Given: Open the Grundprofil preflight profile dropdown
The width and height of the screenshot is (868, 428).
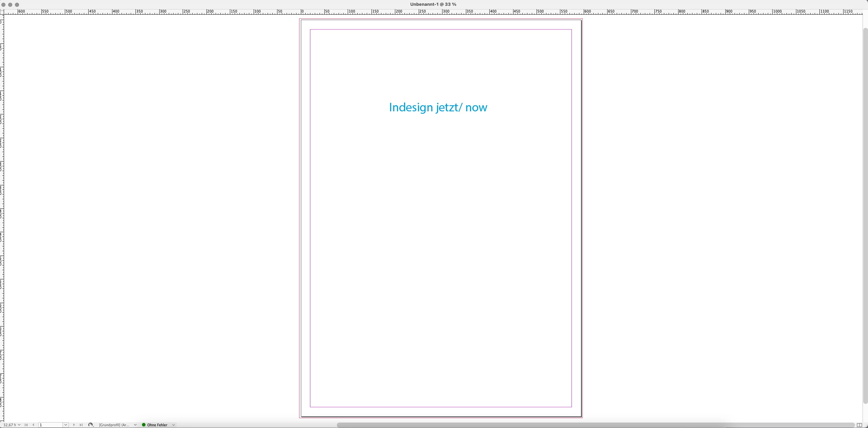Looking at the screenshot, I should point(135,425).
